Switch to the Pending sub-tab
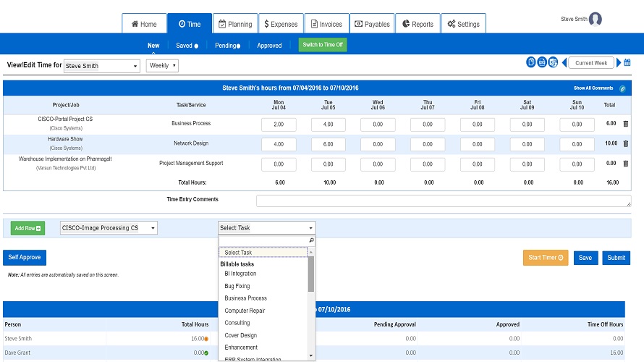 tap(226, 46)
